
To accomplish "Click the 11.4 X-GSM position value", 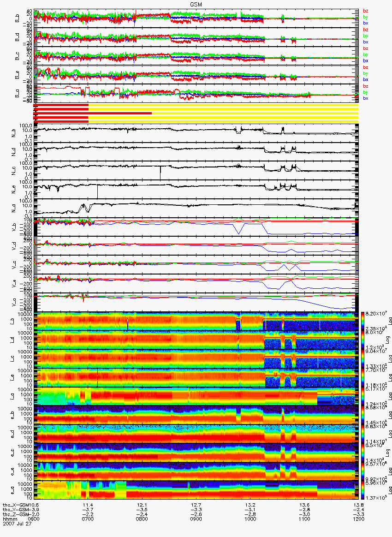I will (x=88, y=505).
